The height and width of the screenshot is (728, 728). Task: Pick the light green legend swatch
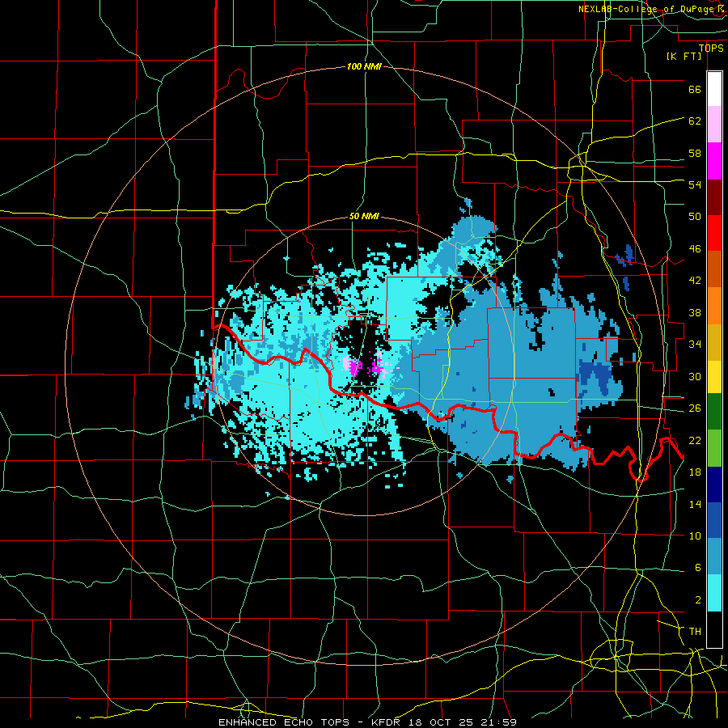pyautogui.click(x=714, y=448)
